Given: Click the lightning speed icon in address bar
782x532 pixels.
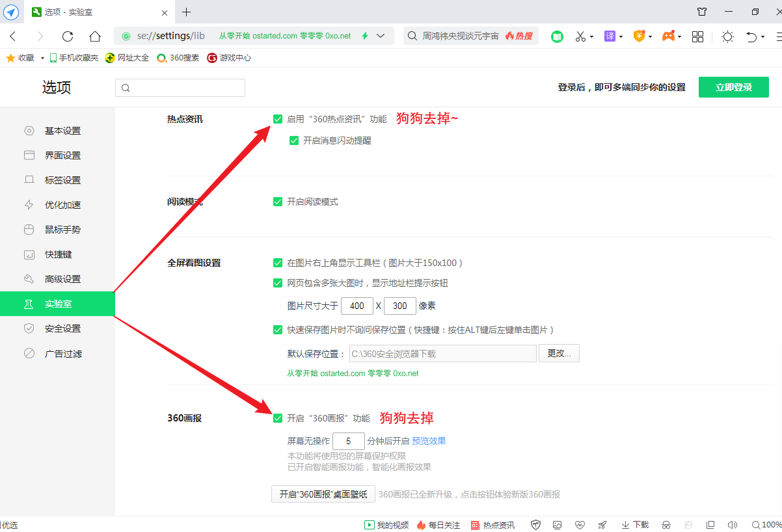Looking at the screenshot, I should (x=365, y=36).
